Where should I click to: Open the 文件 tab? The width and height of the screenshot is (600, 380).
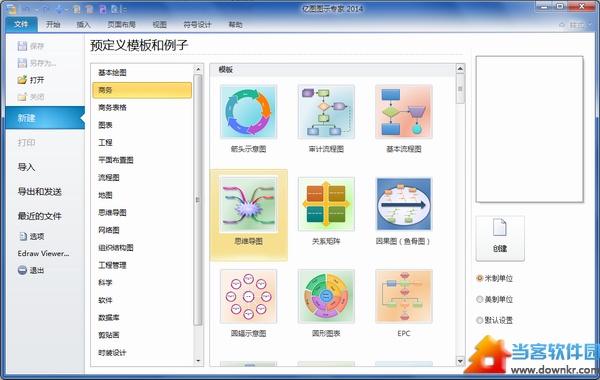point(21,24)
